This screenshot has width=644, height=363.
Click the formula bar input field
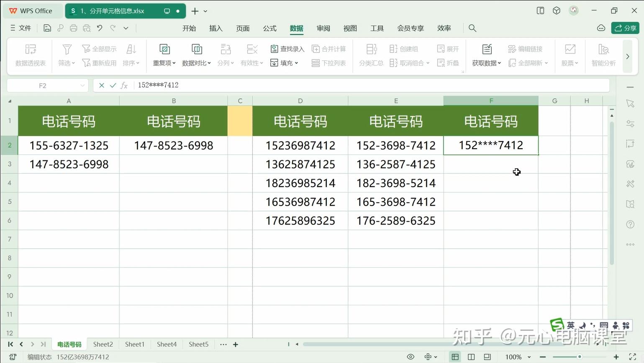point(372,85)
